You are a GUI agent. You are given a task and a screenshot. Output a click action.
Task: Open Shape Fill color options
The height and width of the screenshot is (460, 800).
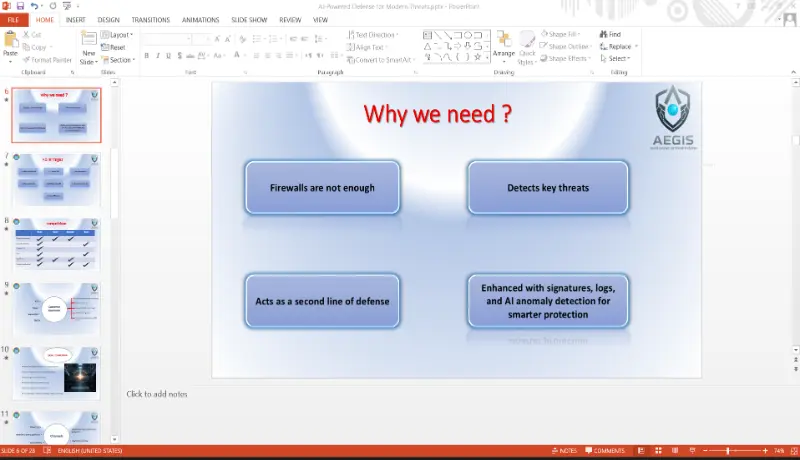pyautogui.click(x=560, y=34)
